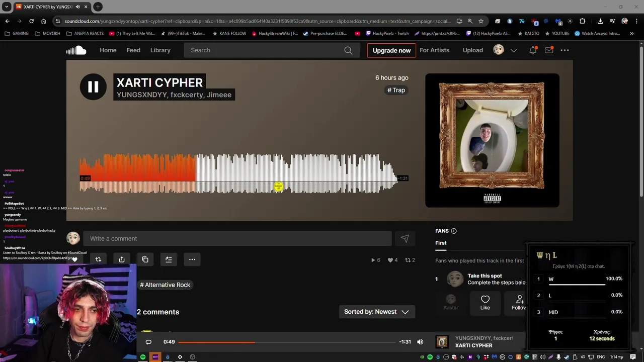Screen dimensions: 644x362
Task: Open the track's More options menu
Action: tap(192, 259)
